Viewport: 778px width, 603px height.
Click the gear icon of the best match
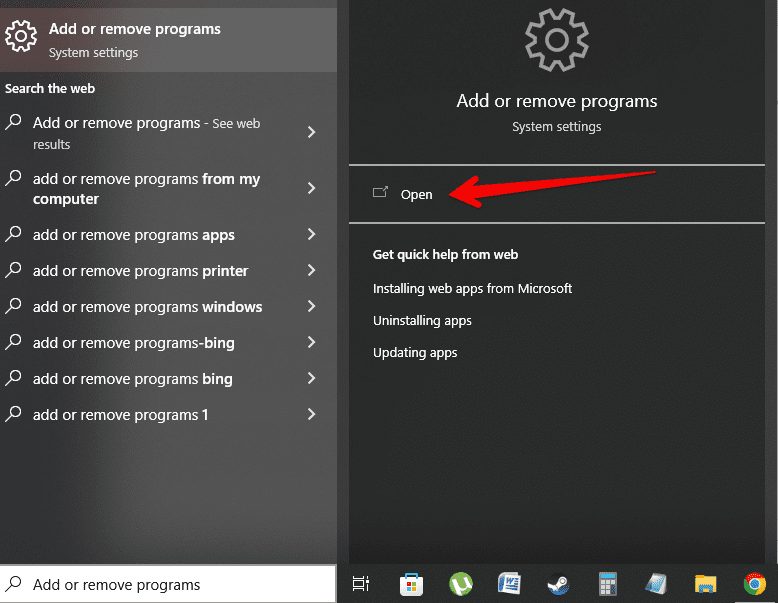click(x=21, y=36)
